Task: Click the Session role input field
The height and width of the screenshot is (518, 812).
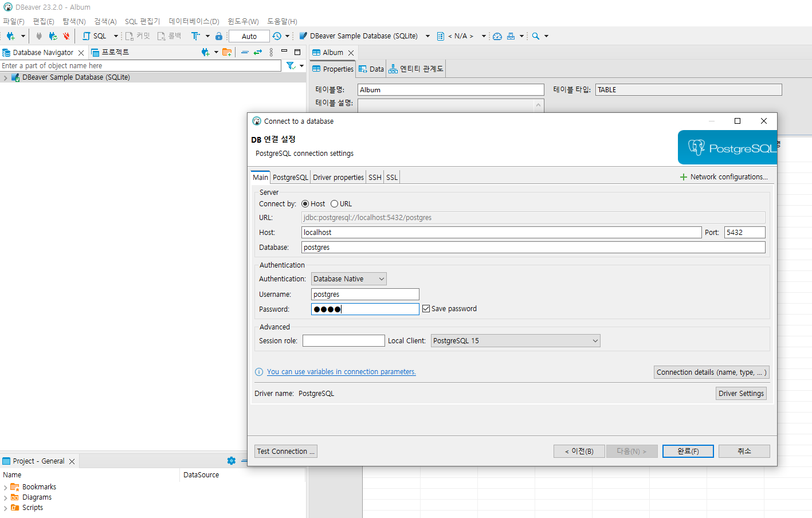Action: (343, 341)
